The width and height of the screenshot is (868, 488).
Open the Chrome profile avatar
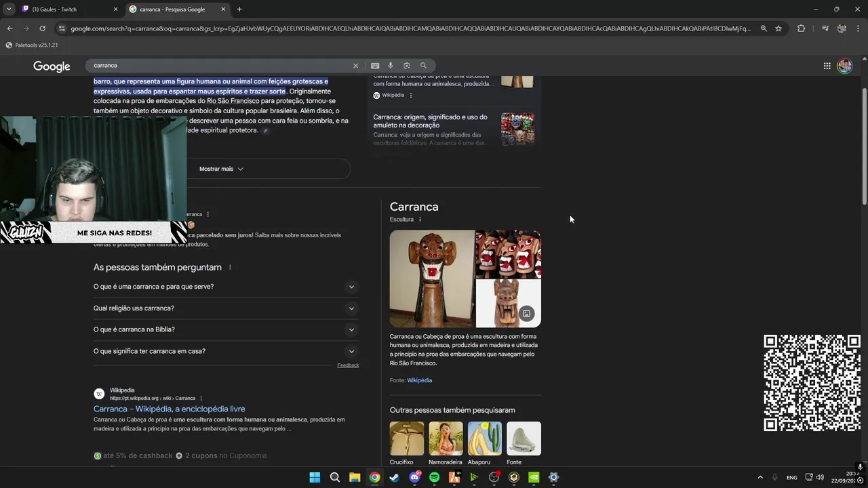(x=842, y=28)
